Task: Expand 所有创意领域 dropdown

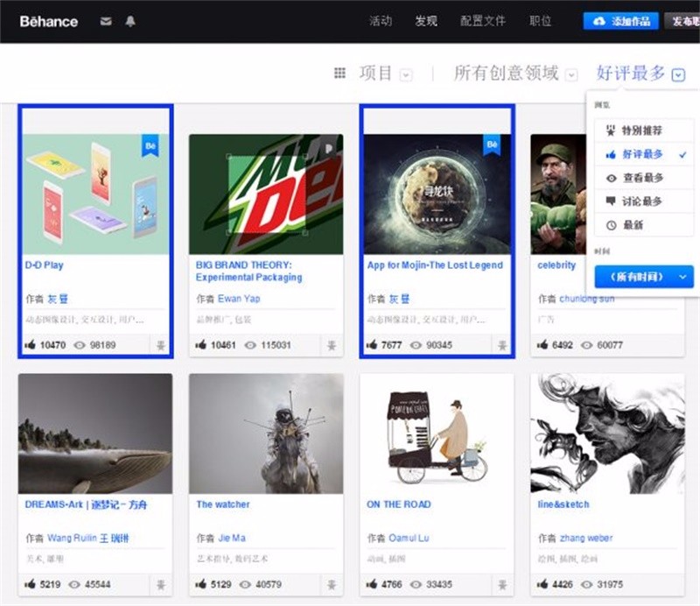Action: click(571, 75)
